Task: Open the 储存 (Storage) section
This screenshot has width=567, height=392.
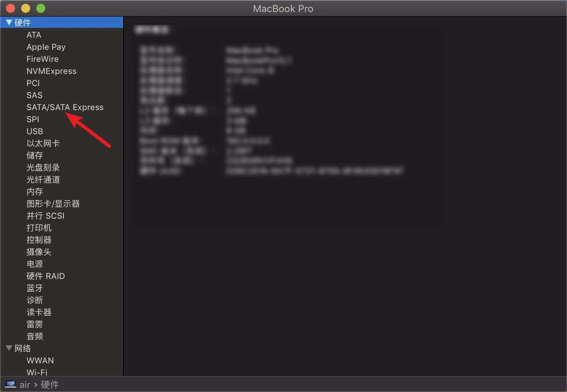Action: point(34,155)
